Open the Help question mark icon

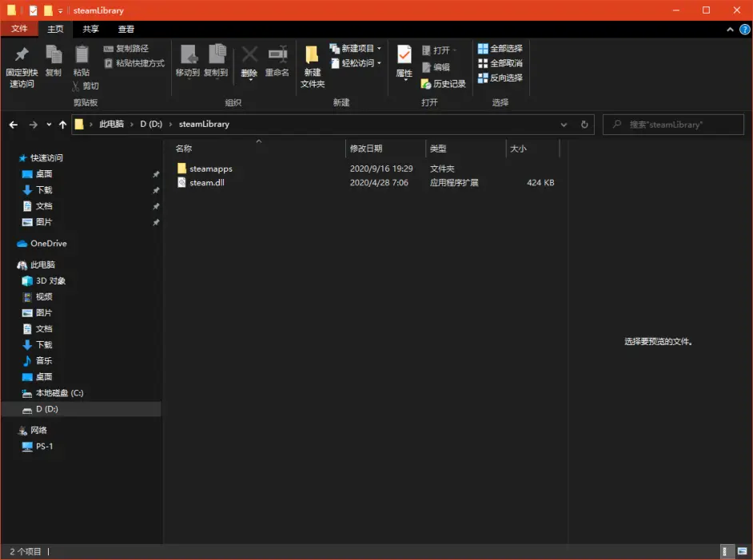745,30
